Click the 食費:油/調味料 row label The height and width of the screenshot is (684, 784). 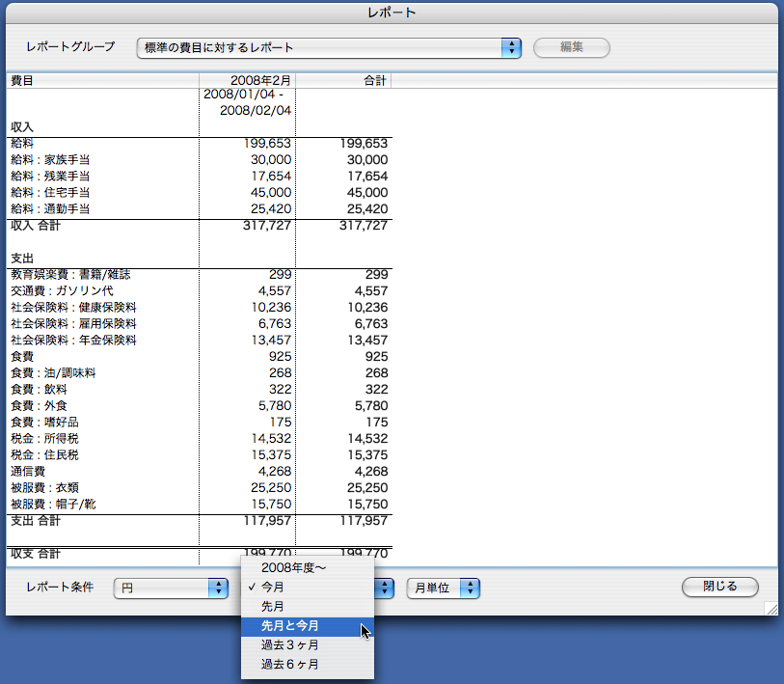[53, 373]
